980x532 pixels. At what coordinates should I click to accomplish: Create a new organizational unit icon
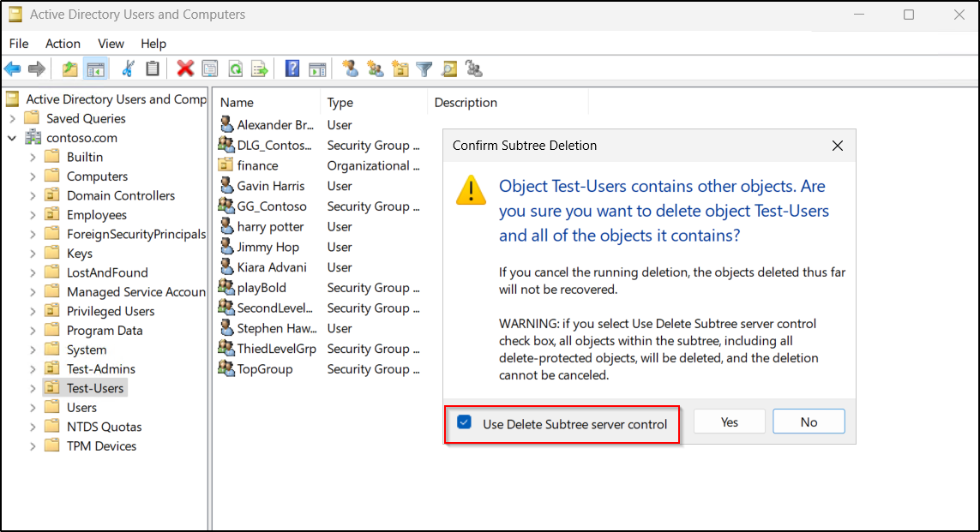click(x=400, y=69)
